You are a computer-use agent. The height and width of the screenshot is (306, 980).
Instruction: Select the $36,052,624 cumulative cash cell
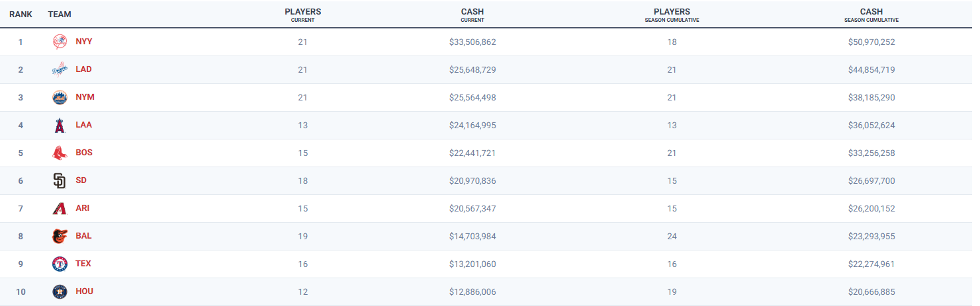click(871, 125)
